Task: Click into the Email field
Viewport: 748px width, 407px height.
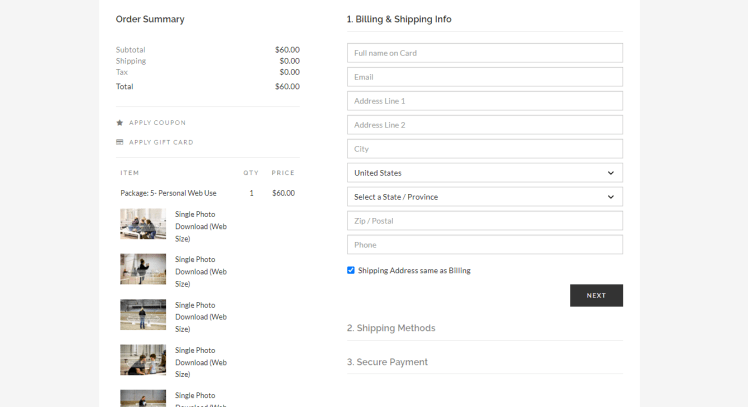Action: [484, 77]
